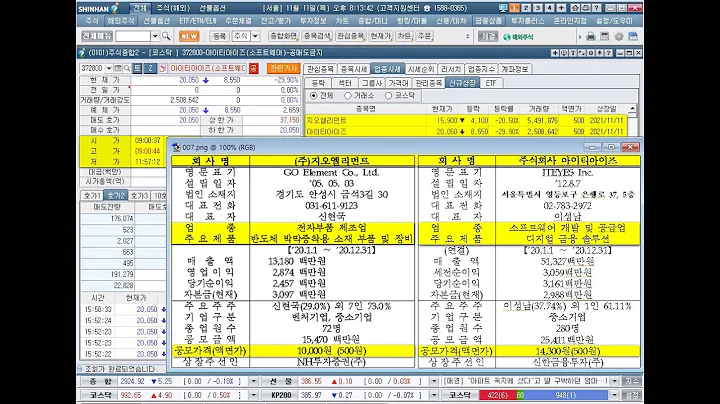Switch to virtual screen 4
This screenshot has height=404, width=720.
pyautogui.click(x=549, y=8)
